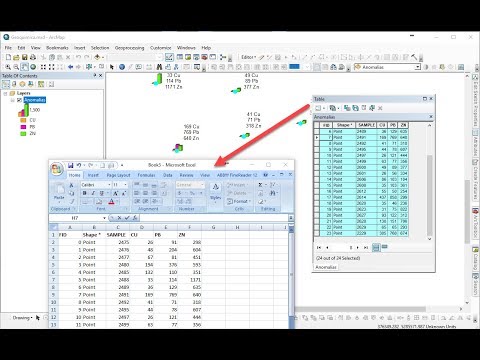Click the Insert Function fx icon
Image resolution: width=480 pixels, height=360 pixels.
[x=135, y=218]
